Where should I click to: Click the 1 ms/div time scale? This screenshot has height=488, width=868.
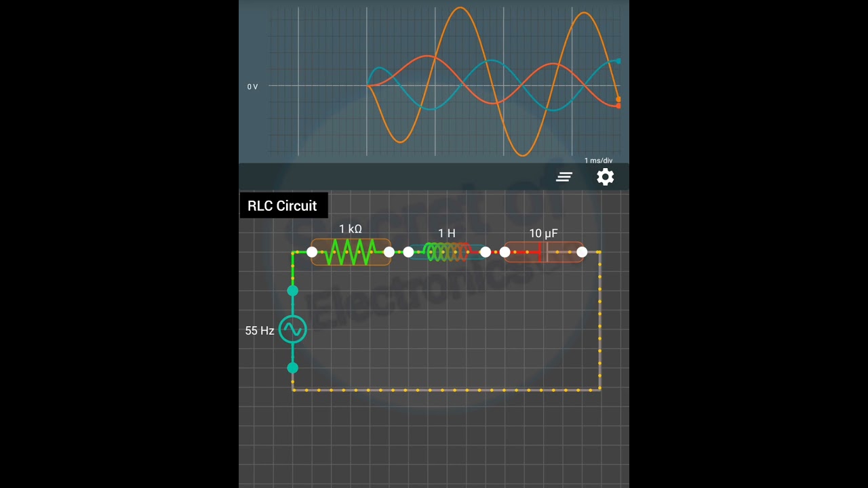coord(598,161)
